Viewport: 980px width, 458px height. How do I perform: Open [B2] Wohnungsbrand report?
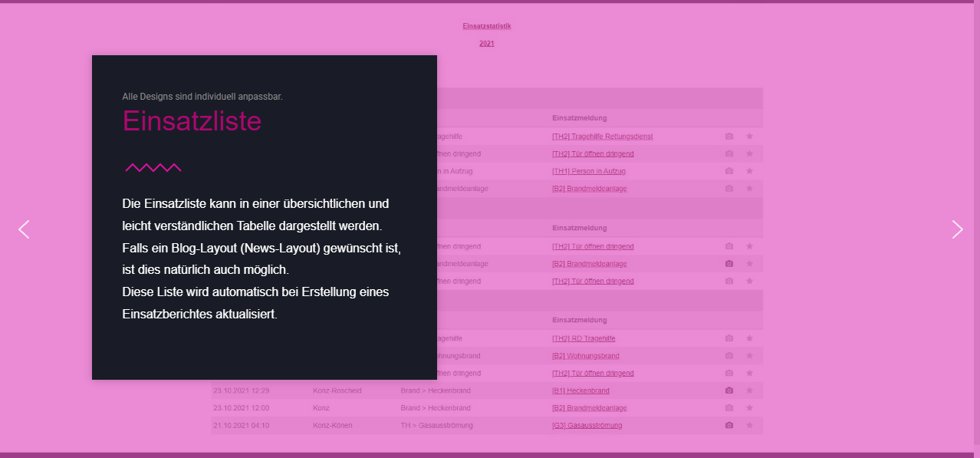(585, 356)
